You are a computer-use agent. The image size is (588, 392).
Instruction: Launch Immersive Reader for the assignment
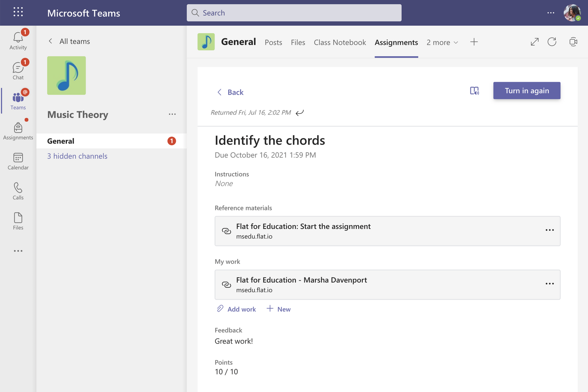pyautogui.click(x=474, y=90)
